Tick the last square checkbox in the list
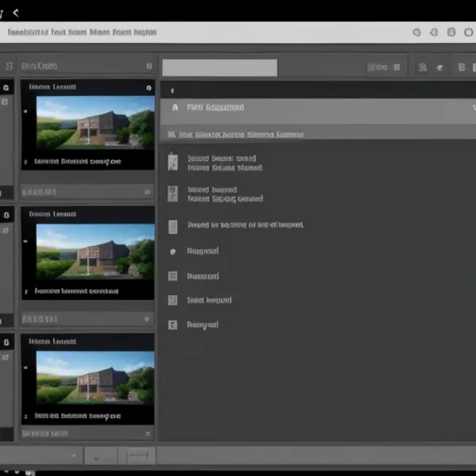 [x=172, y=324]
